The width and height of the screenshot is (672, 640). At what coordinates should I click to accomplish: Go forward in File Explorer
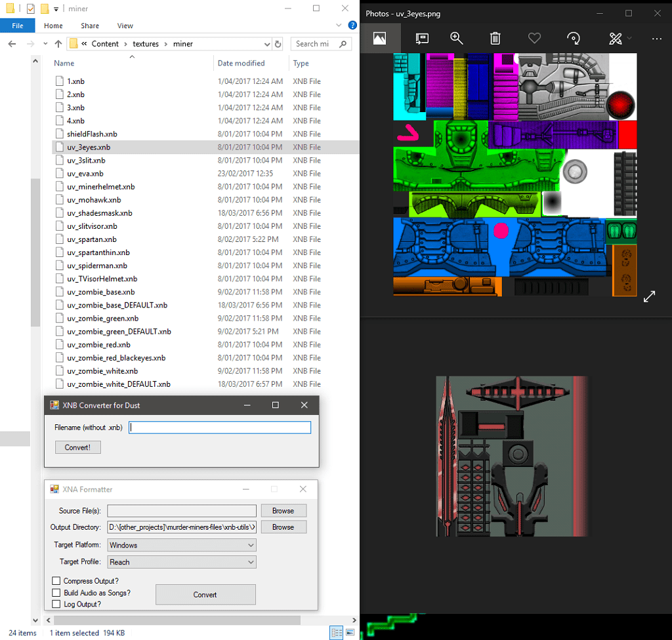click(30, 44)
